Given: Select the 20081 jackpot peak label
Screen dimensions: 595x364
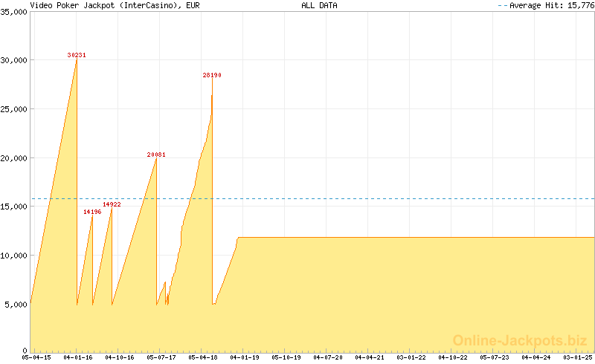Looking at the screenshot, I should coord(156,155).
